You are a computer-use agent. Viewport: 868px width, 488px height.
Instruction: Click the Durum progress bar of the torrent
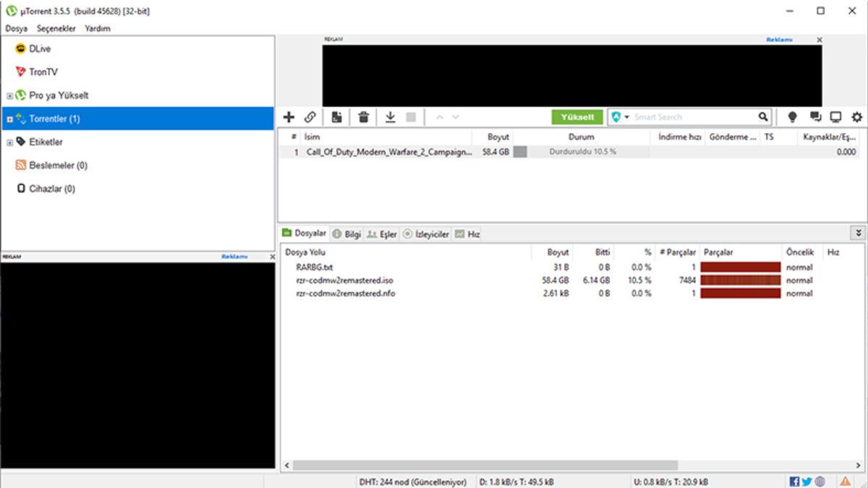coord(579,153)
